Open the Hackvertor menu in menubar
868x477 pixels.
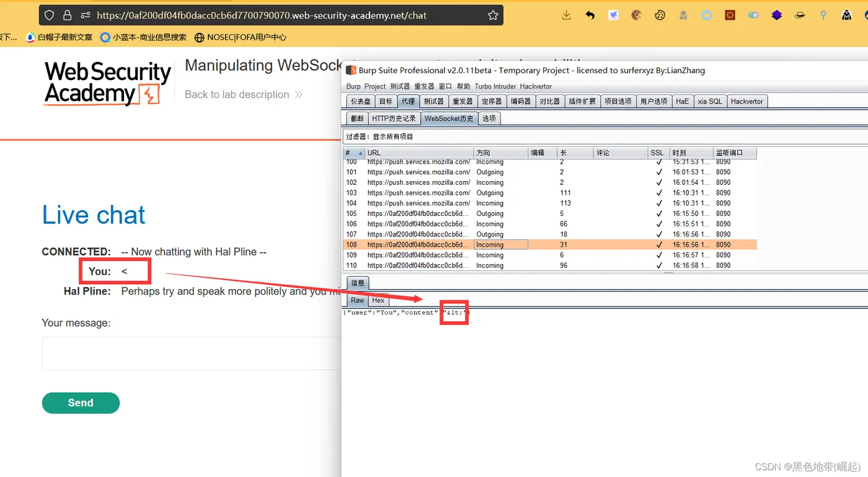click(536, 86)
